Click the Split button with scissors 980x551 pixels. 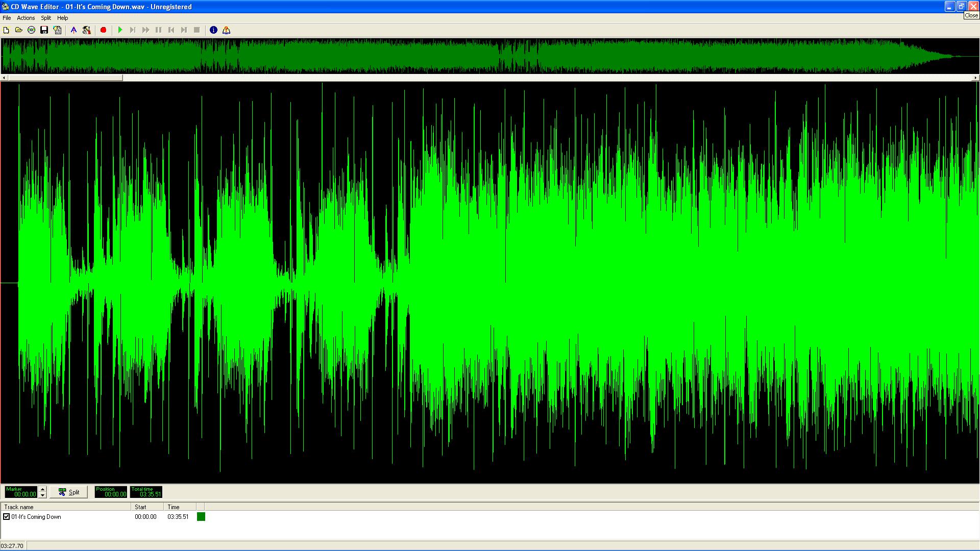(69, 492)
